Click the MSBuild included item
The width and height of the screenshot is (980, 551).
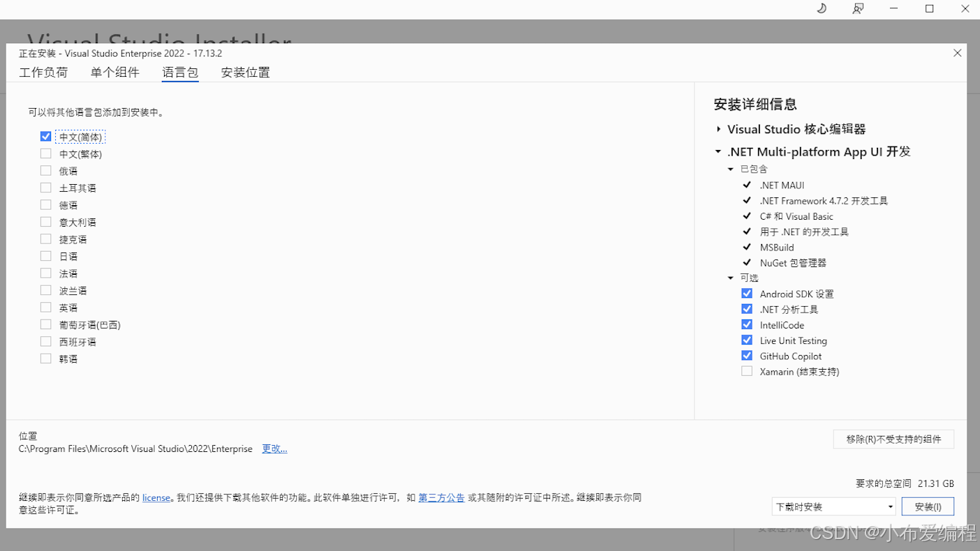click(x=777, y=247)
